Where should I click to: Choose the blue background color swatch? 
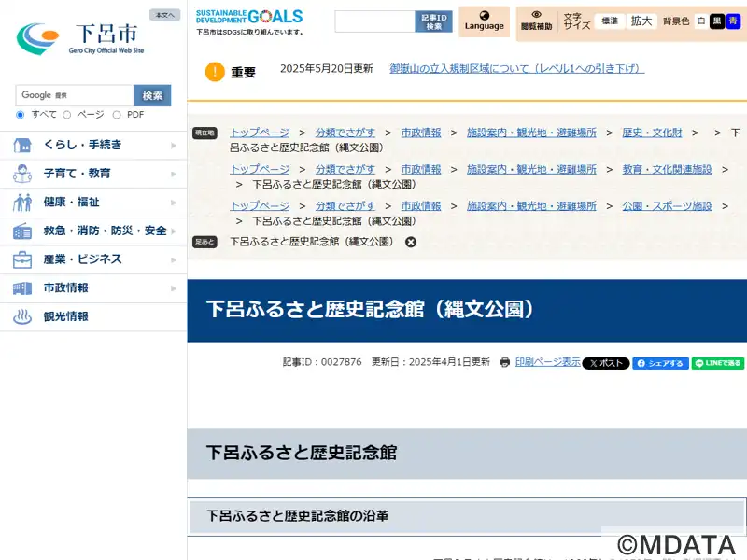tap(733, 21)
